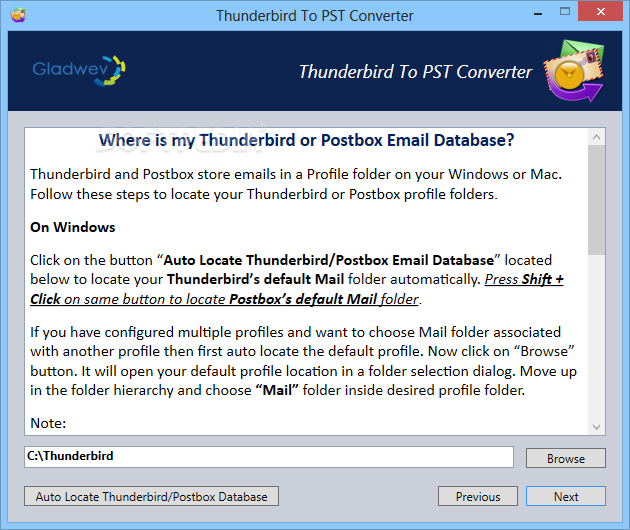Image resolution: width=630 pixels, height=530 pixels.
Task: Click the help text scroll down arrow
Action: pyautogui.click(x=597, y=427)
